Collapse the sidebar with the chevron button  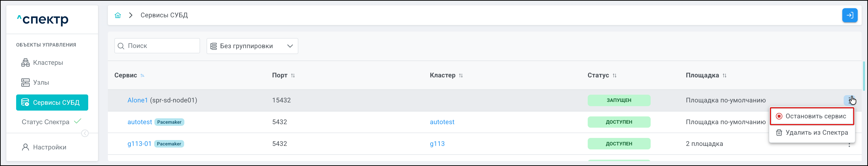point(85,133)
